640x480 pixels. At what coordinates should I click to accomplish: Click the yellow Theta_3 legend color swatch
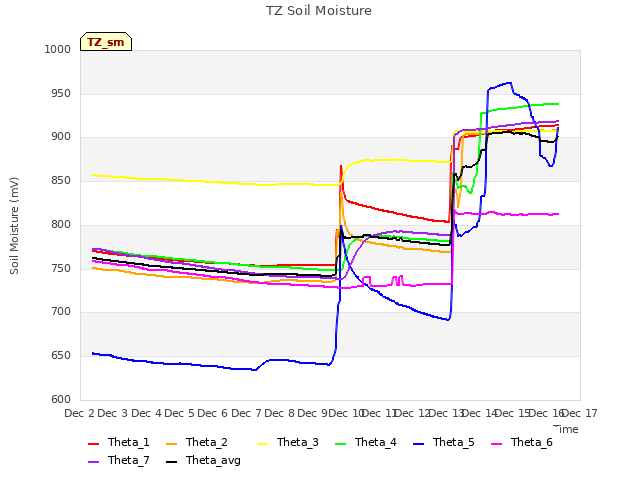point(262,444)
